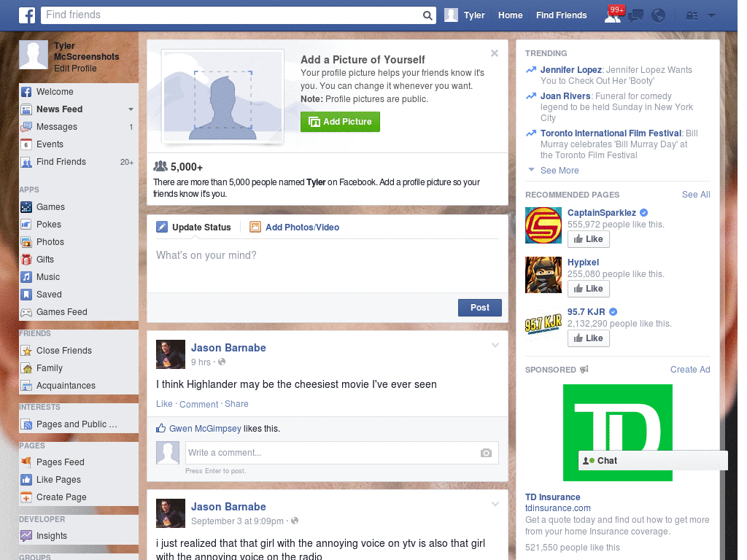Click the Edit Profile link

75,68
